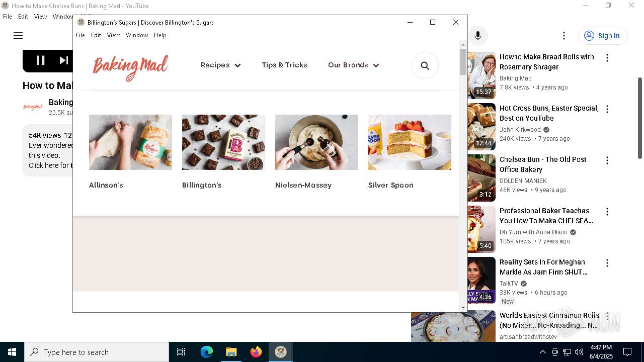Skip to next YouTube video

[x=63, y=60]
